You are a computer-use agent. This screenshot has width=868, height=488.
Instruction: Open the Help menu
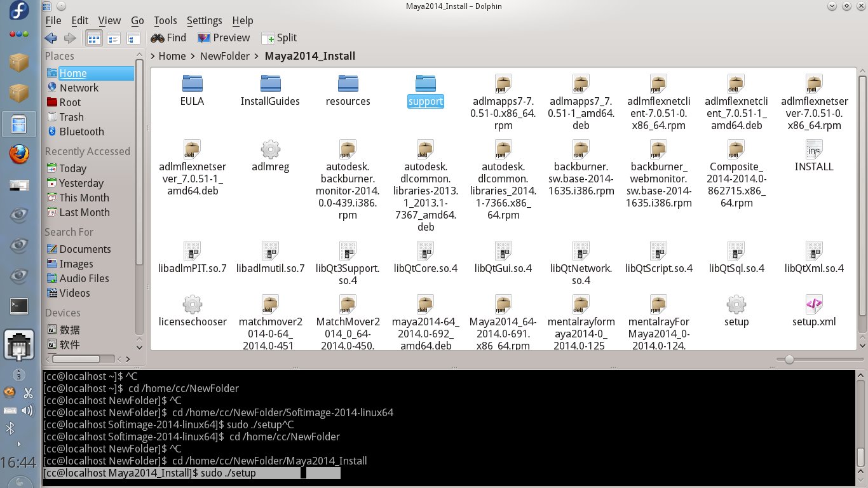[243, 20]
